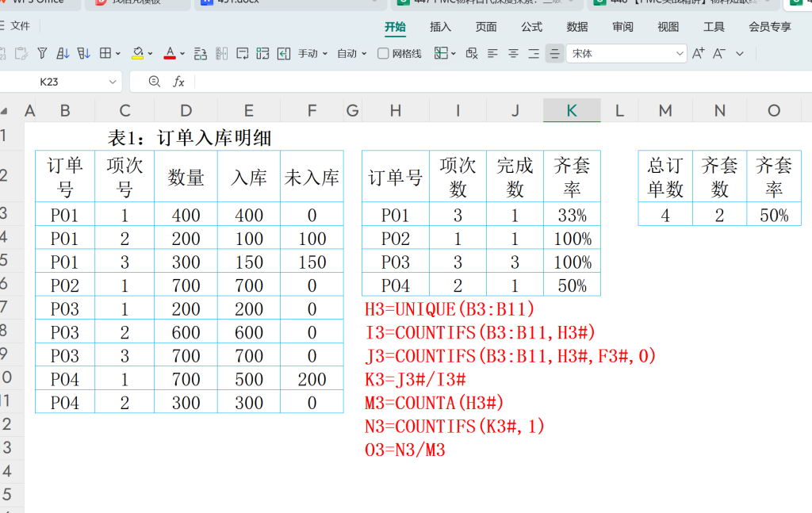Click the cell borders grid icon
Viewport: 812px width, 513px height.
point(105,53)
